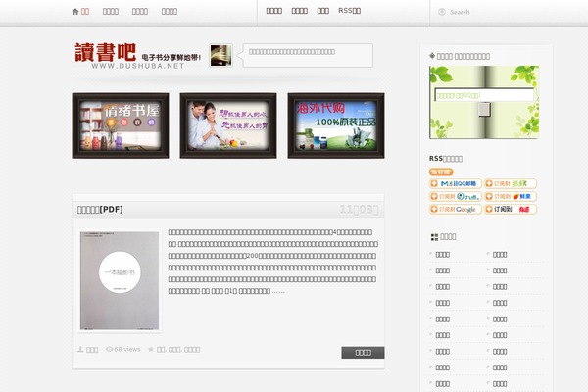Click the gray square button in the leaves widget
Screen dimensions: 588x392
[x=484, y=109]
